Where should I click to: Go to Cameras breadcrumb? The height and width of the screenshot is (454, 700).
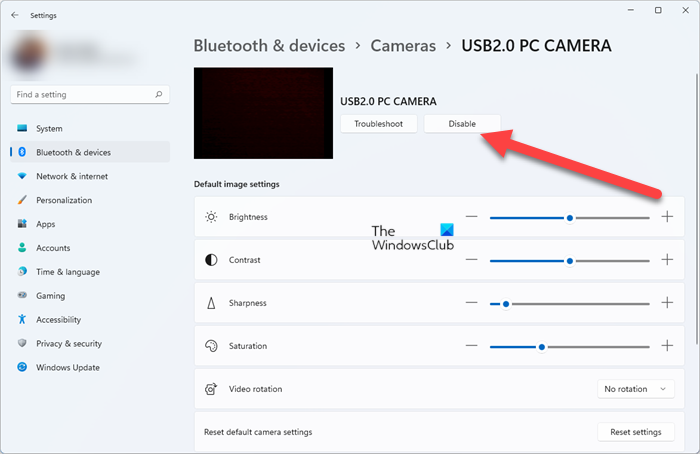403,46
